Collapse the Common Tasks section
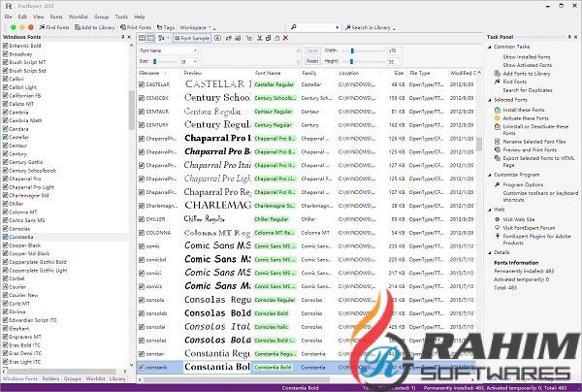Viewport: 582px width, 392px height. (490, 47)
